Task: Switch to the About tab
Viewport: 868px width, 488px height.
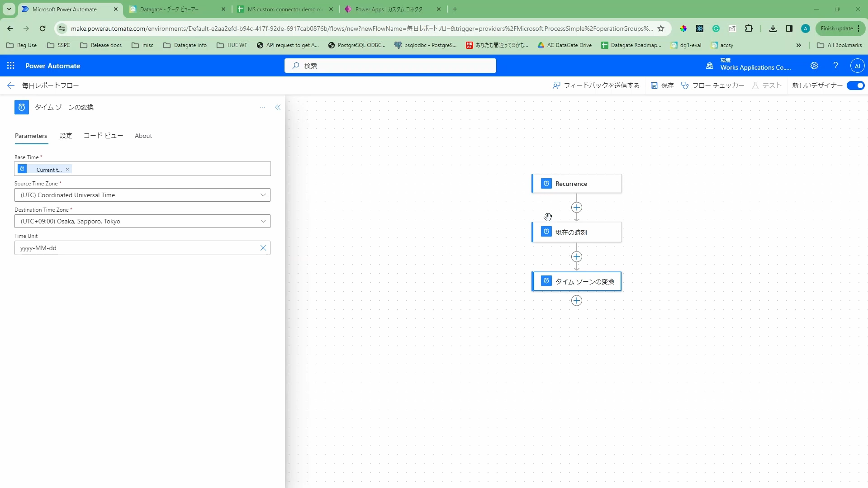Action: tap(143, 136)
